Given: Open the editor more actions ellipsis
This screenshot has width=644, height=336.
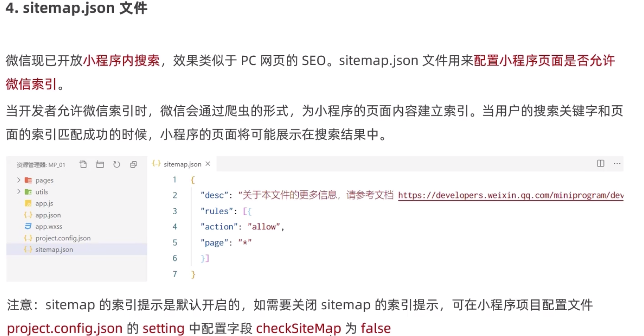Looking at the screenshot, I should click(x=617, y=163).
